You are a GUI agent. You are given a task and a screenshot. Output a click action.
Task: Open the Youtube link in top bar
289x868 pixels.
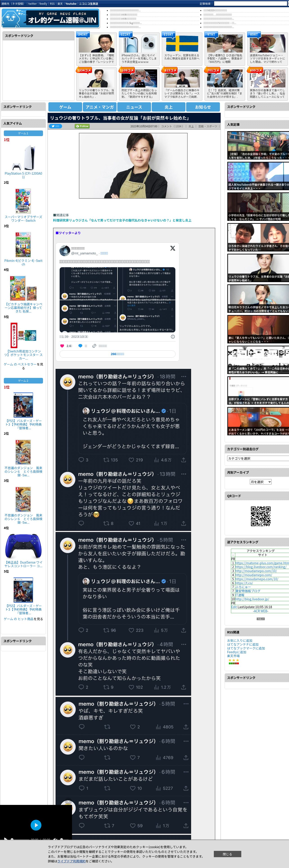click(71, 4)
